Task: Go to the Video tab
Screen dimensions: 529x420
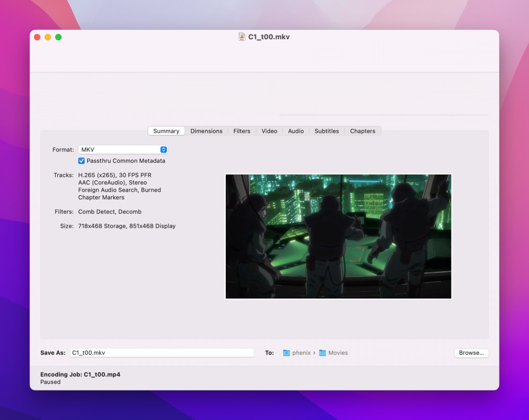Action: (269, 131)
